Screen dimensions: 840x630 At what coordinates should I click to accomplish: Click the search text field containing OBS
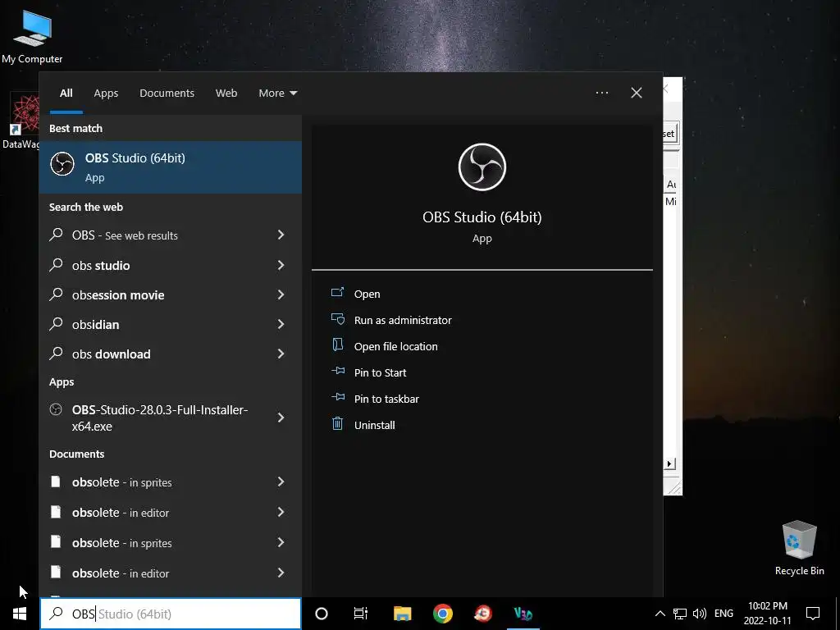coord(171,614)
